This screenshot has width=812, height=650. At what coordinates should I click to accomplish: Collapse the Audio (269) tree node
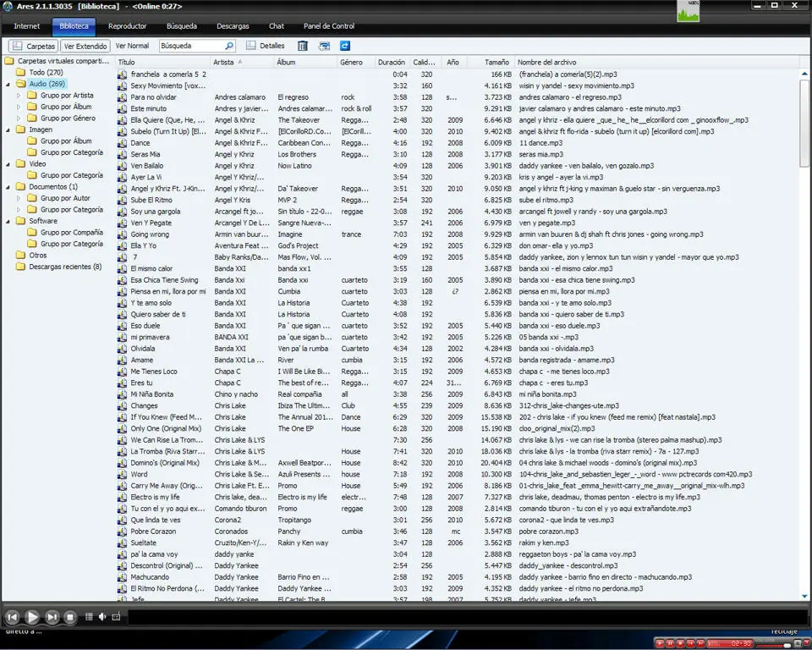[x=8, y=84]
